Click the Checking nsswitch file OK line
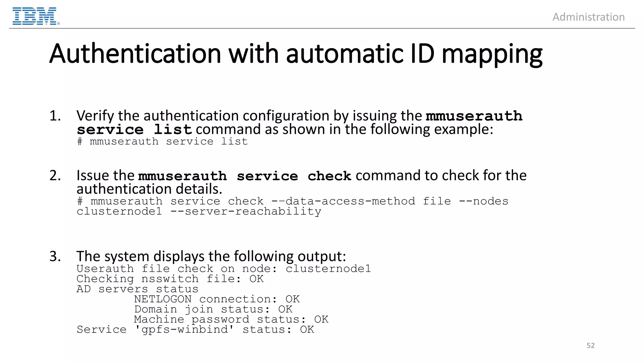Viewport: 644px width, 362px height. (x=170, y=279)
